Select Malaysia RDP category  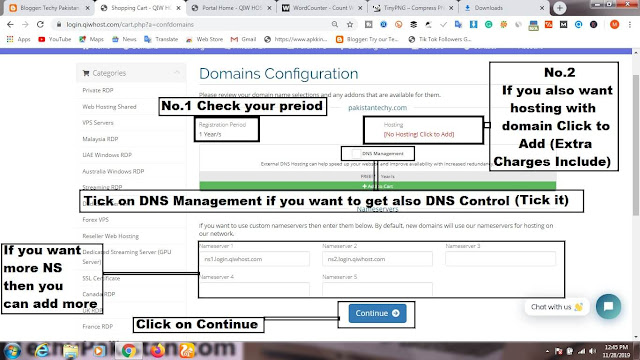point(100,139)
